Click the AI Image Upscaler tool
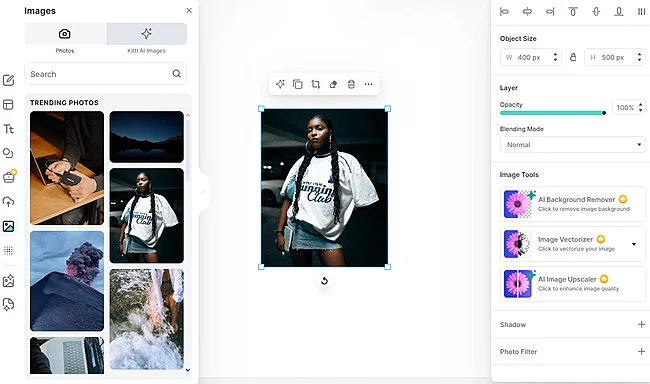Screen dimensions: 650x384 tap(572, 284)
